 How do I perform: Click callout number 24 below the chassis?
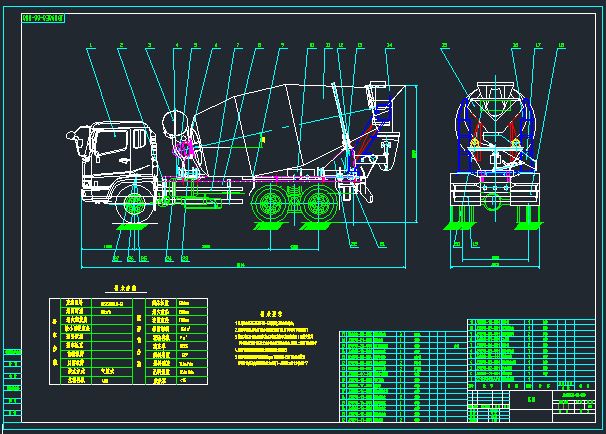coord(169,259)
